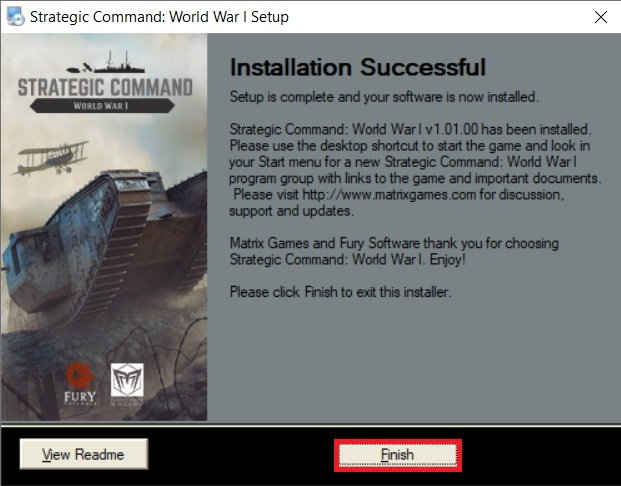Viewport: 621px width, 486px height.
Task: Click the small airplane silhouette near battleship
Action: point(87,67)
